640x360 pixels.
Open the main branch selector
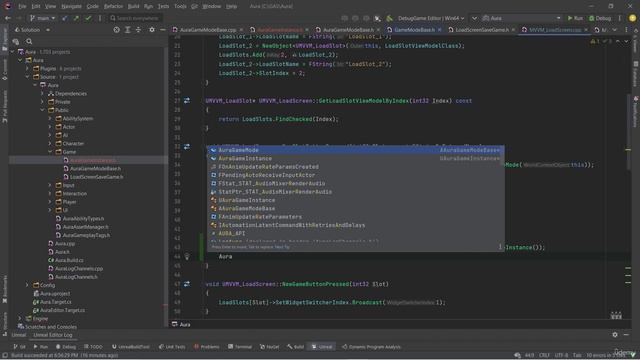(43, 18)
